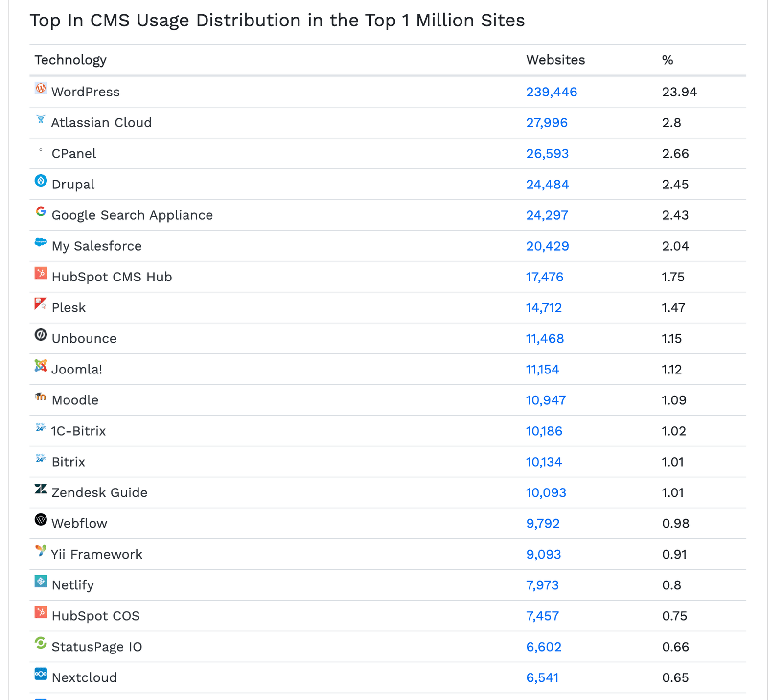Open WordPress's 239,446 websites link

552,92
